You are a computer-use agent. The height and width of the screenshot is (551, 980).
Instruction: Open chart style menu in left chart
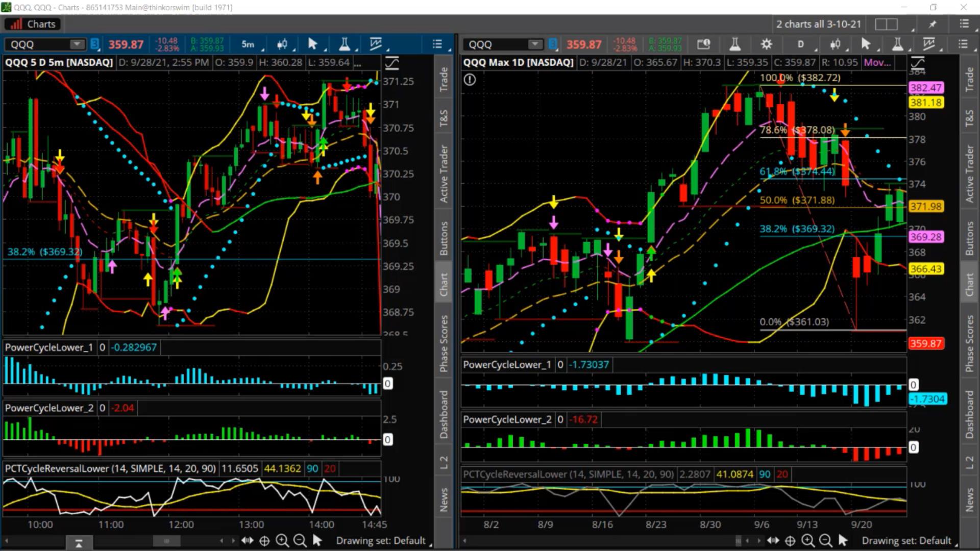(x=282, y=44)
